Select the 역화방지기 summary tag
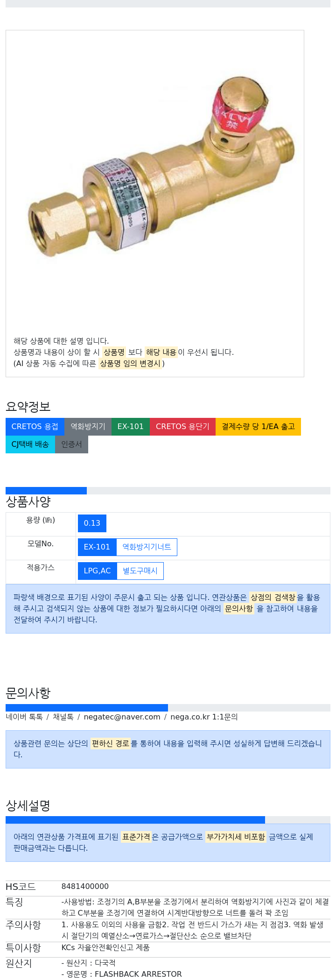336x980 pixels. (88, 427)
